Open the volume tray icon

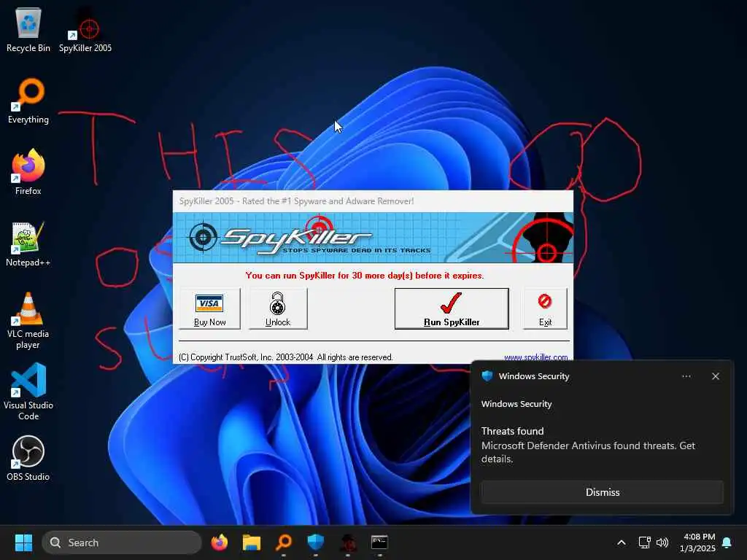click(662, 542)
